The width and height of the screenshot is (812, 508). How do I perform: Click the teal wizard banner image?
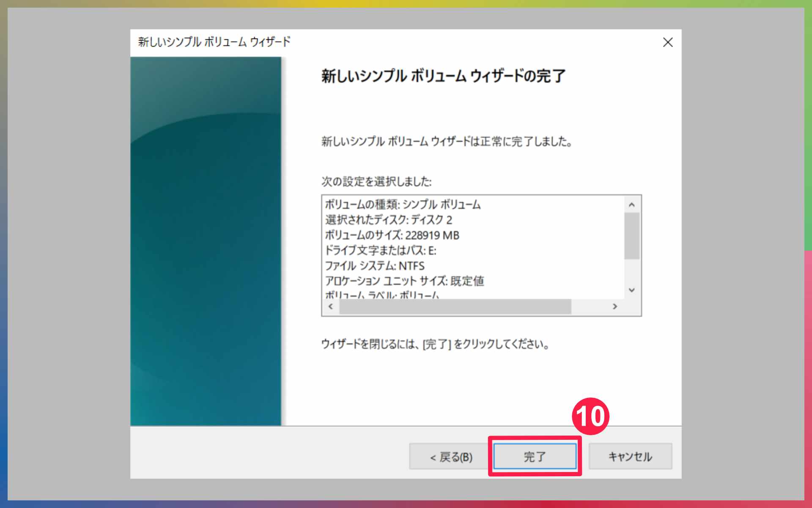point(206,241)
